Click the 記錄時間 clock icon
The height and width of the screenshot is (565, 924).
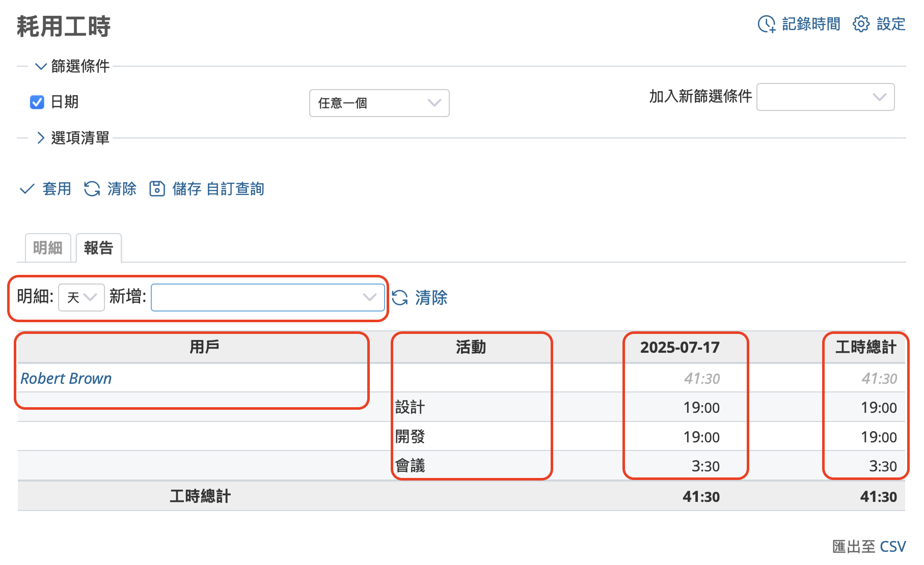click(766, 24)
